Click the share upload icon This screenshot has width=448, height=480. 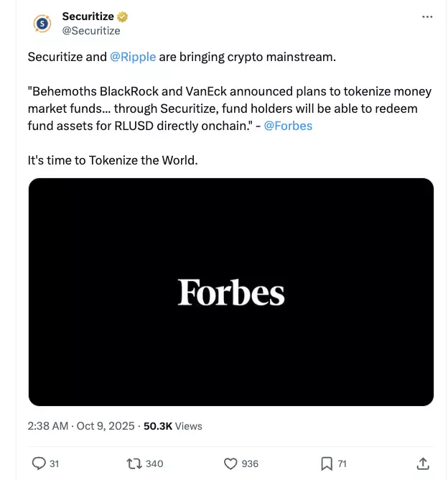point(423,463)
